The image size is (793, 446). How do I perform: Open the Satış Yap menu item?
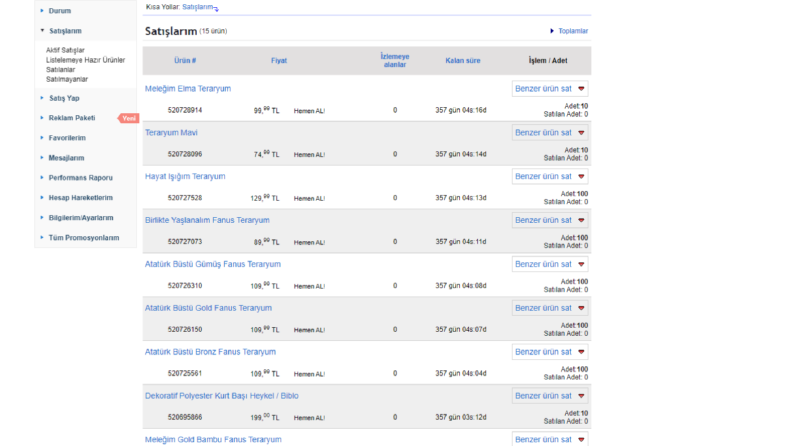pos(64,98)
